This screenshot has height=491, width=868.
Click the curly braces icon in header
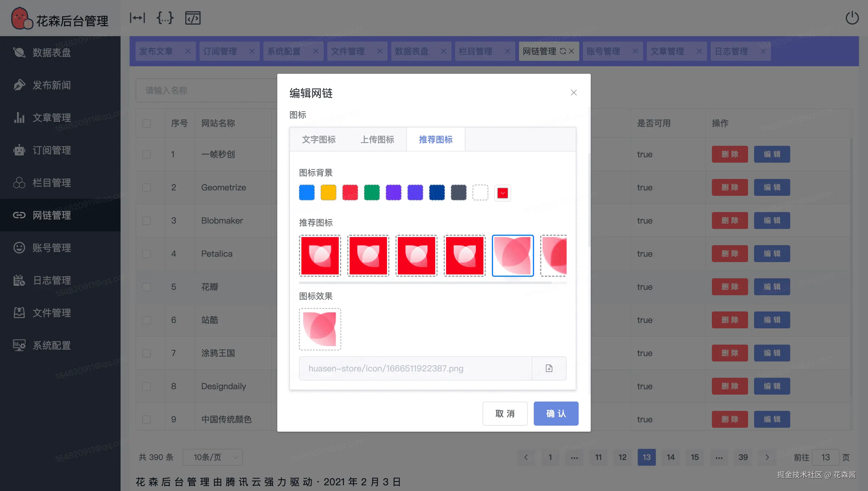tap(165, 18)
